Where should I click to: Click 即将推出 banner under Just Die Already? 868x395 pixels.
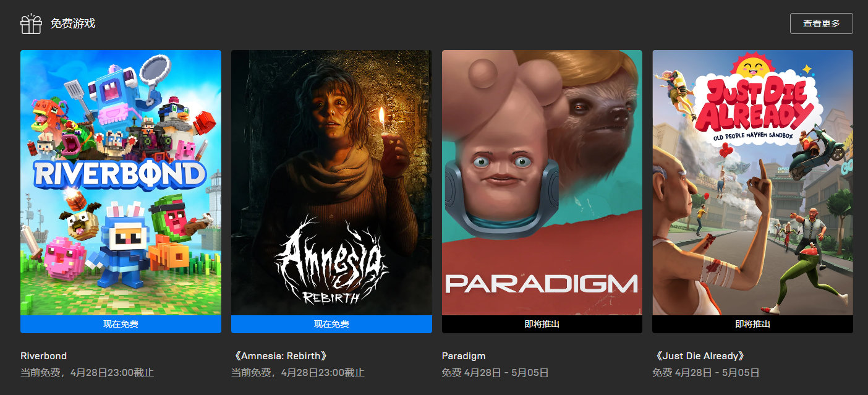tap(752, 324)
